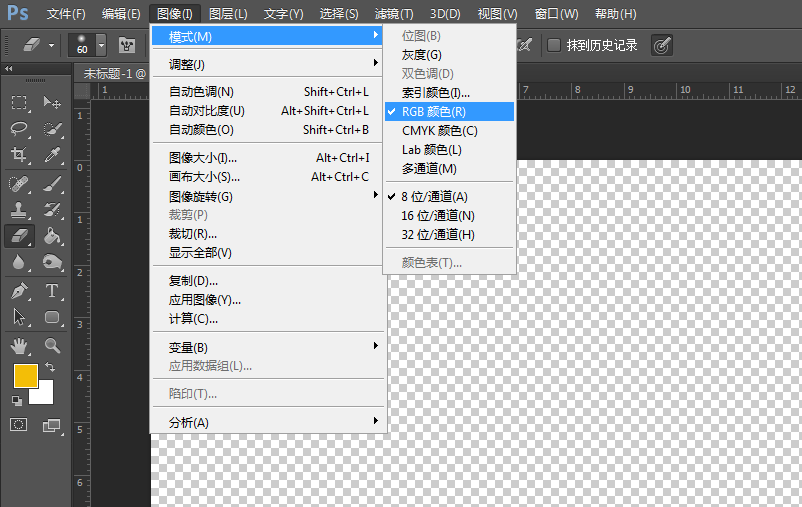Select the Zoom tool
The image size is (802, 507).
(52, 346)
